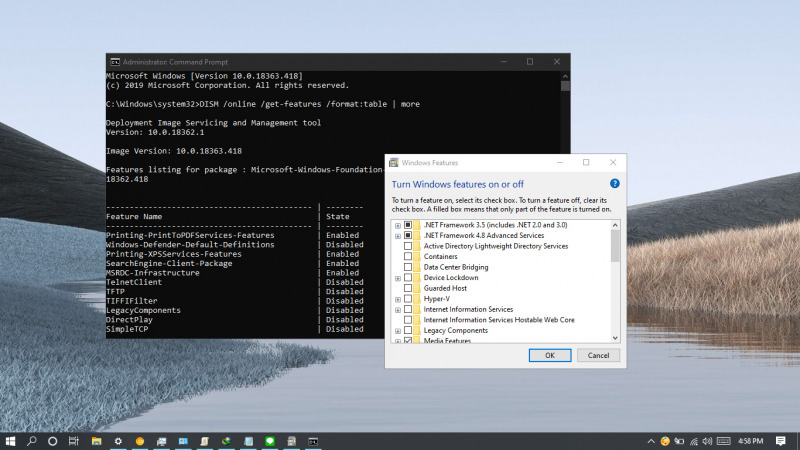Image resolution: width=800 pixels, height=450 pixels.
Task: Click the Windows Features taskbar icon
Action: click(x=291, y=441)
